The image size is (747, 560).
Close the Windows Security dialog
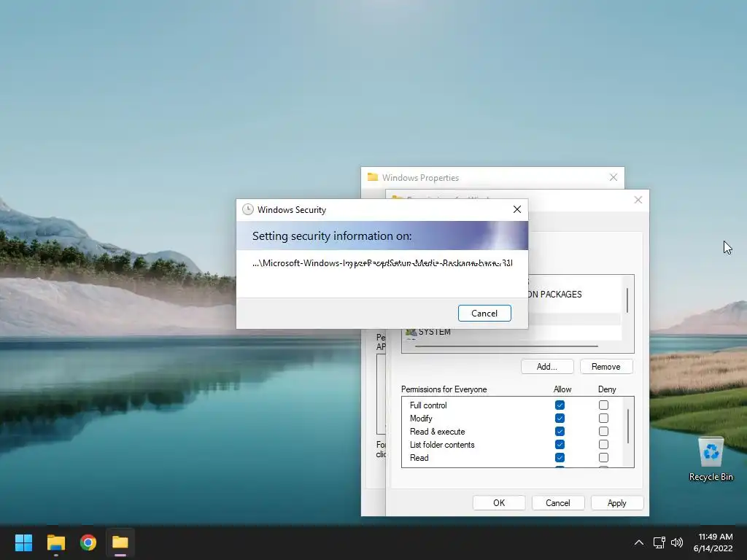tap(517, 209)
